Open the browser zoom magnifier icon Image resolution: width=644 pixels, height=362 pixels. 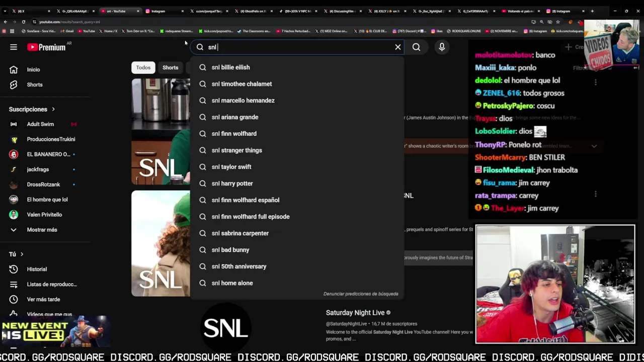[541, 22]
